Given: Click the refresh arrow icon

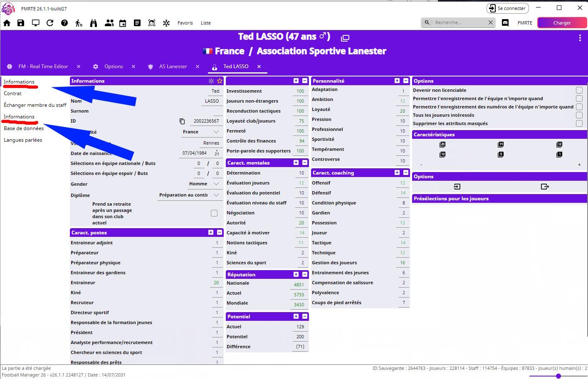Looking at the screenshot, I should pos(50,23).
